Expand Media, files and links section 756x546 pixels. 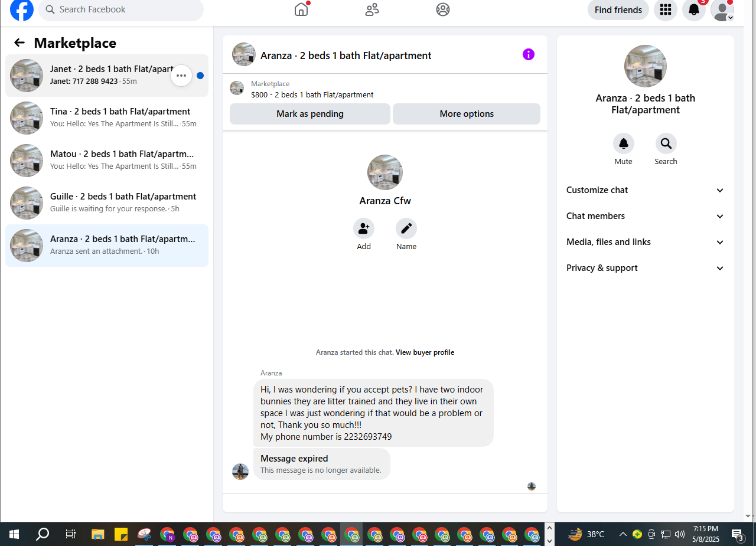tap(646, 242)
